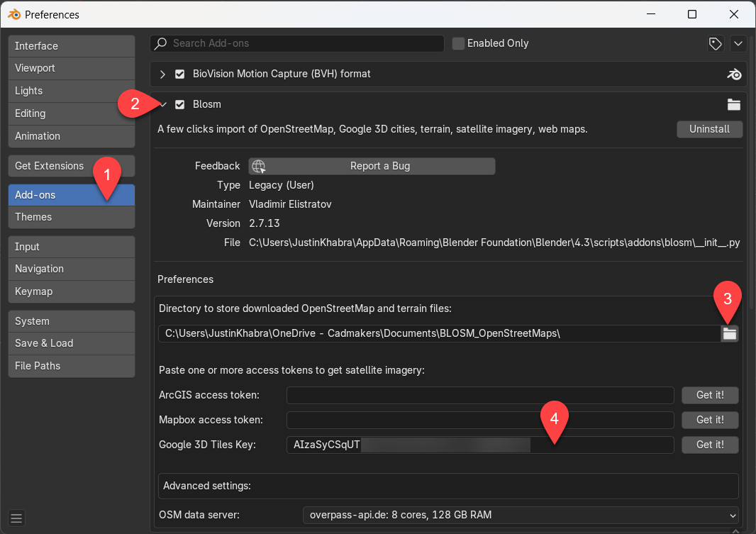This screenshot has height=534, width=756.
Task: Click the maintainer name Vladimir Elistratov
Action: [x=290, y=204]
